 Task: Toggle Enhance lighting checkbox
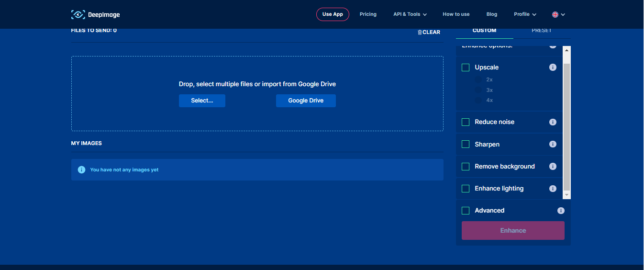click(x=466, y=189)
